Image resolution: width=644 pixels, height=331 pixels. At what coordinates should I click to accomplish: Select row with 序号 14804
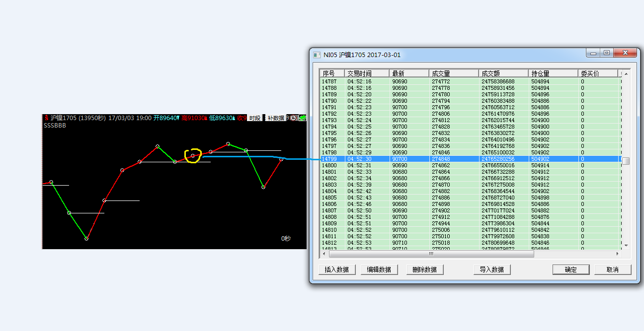point(471,191)
